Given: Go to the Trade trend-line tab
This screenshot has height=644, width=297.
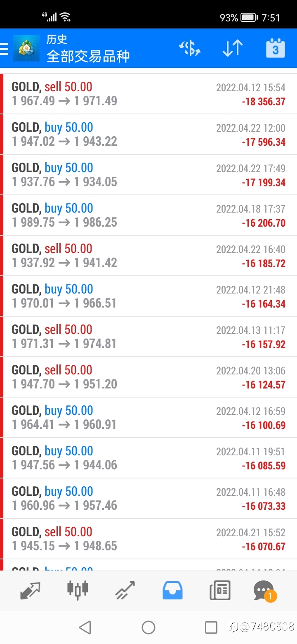Looking at the screenshot, I should point(125,590).
